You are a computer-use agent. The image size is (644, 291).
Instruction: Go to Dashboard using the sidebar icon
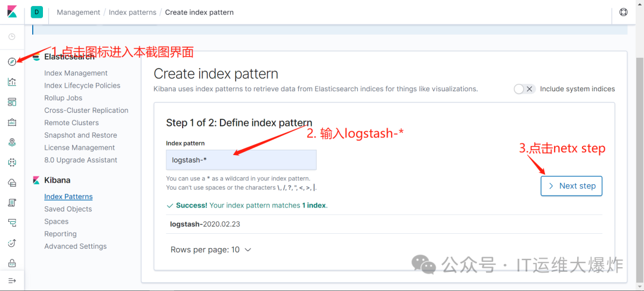[x=12, y=102]
